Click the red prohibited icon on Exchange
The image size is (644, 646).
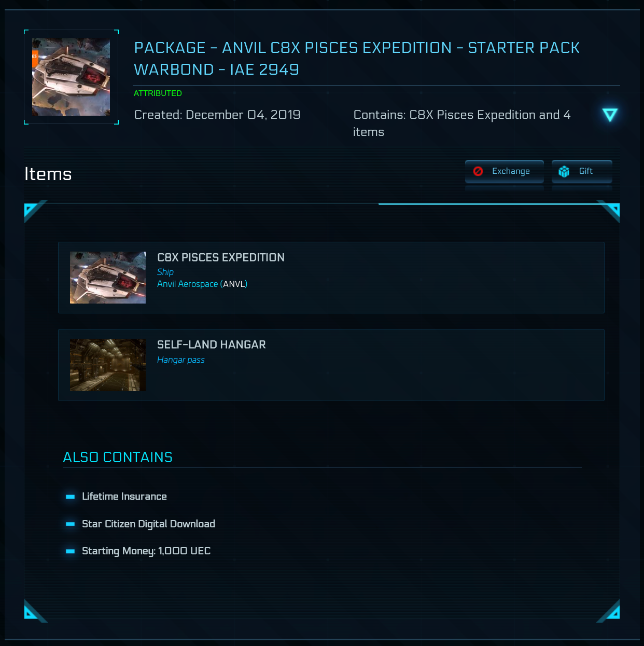click(478, 171)
